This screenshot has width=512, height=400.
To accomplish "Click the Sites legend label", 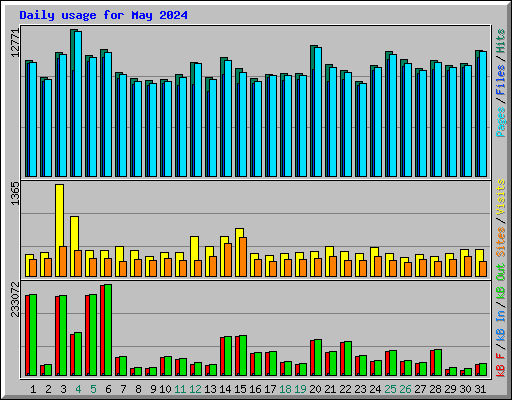I will click(501, 242).
